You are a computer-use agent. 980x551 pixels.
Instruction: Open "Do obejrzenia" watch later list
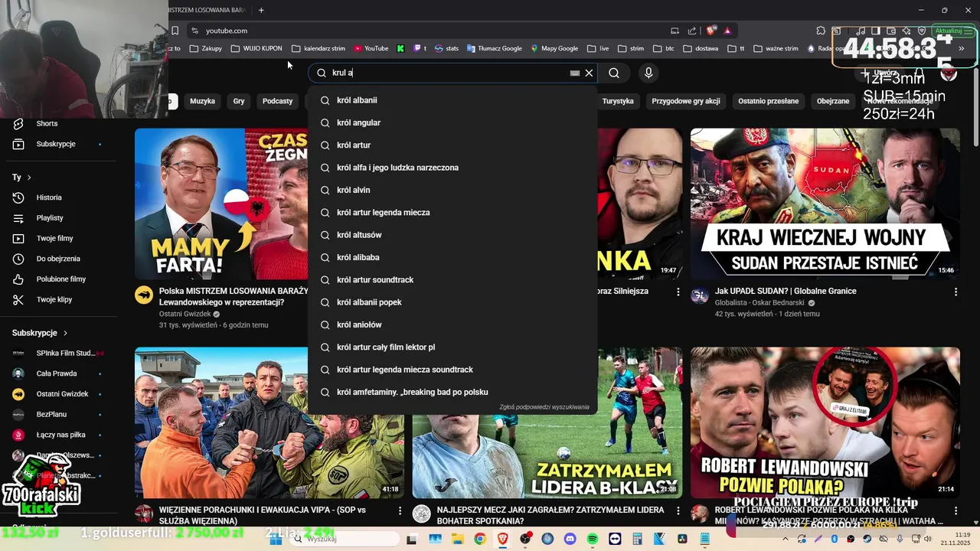coord(60,259)
